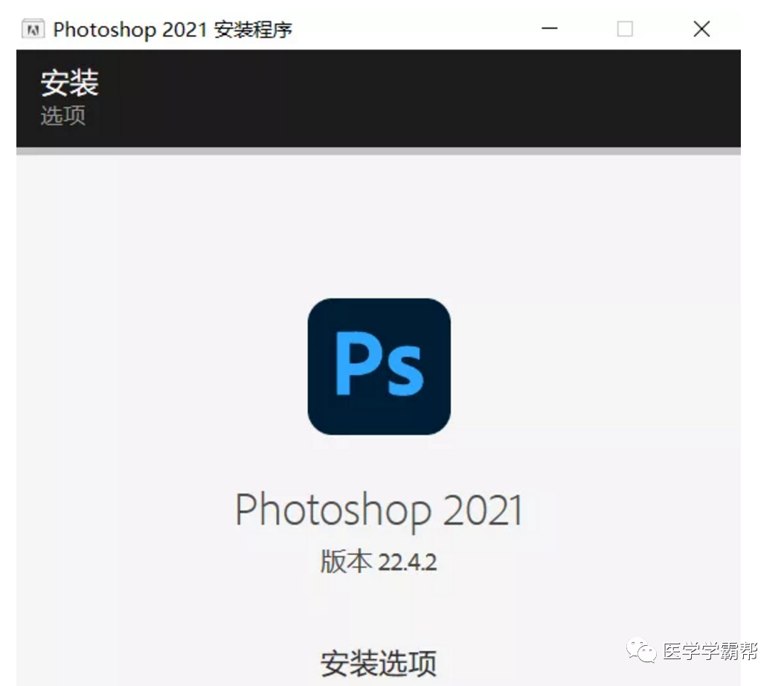Click the version text '版本 22.4.2'
Screen dimensions: 784x686
coord(379,562)
